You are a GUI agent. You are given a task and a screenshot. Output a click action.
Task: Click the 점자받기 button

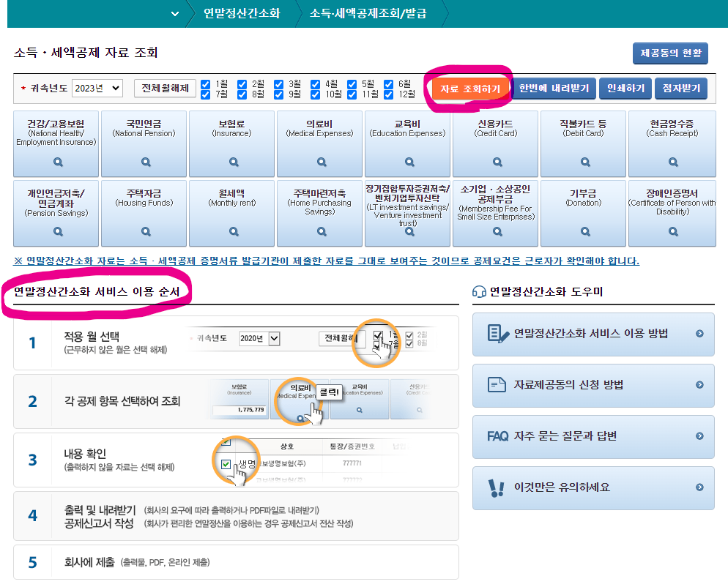click(681, 88)
